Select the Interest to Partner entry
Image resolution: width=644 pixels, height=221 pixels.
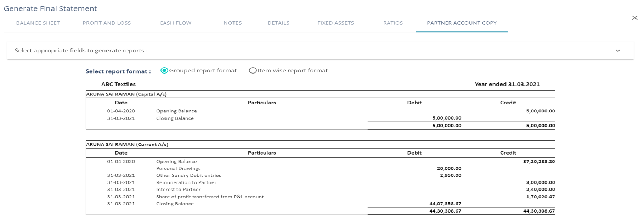(178, 190)
